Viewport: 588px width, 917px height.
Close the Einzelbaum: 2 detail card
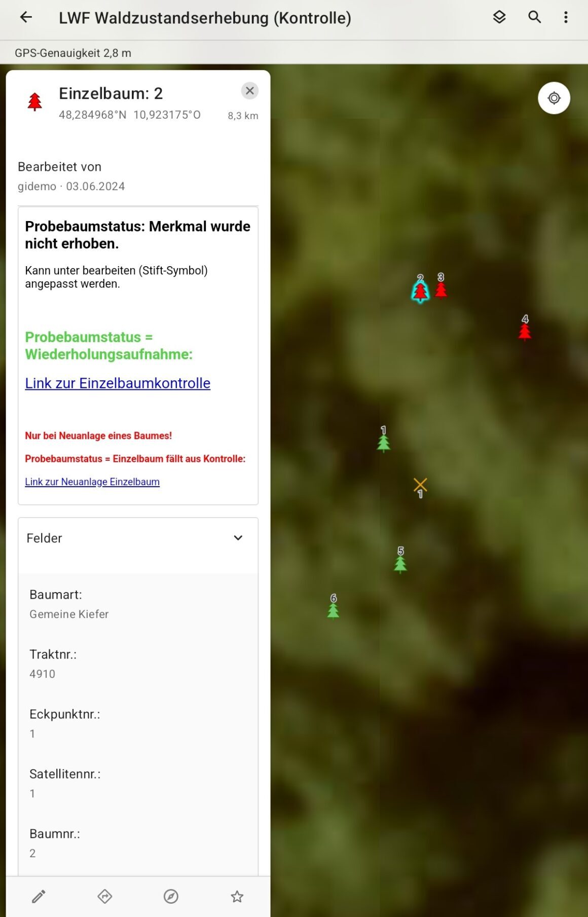pyautogui.click(x=249, y=91)
